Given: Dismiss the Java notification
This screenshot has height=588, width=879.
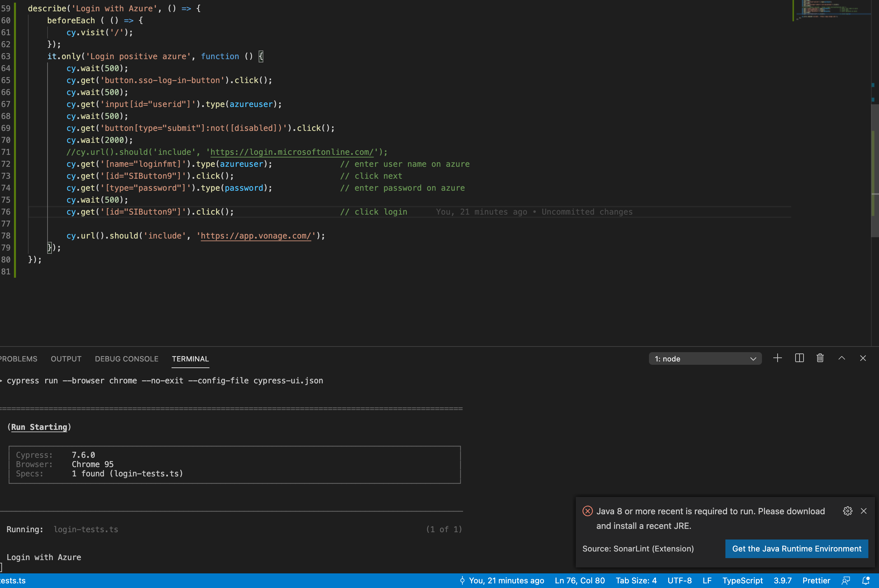Looking at the screenshot, I should coord(864,511).
